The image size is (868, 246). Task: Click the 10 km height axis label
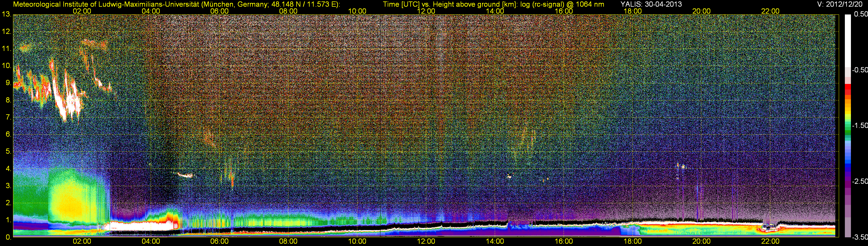6,66
